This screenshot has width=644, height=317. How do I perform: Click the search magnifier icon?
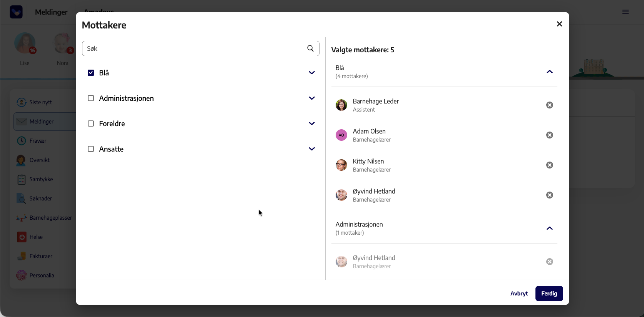(x=310, y=48)
